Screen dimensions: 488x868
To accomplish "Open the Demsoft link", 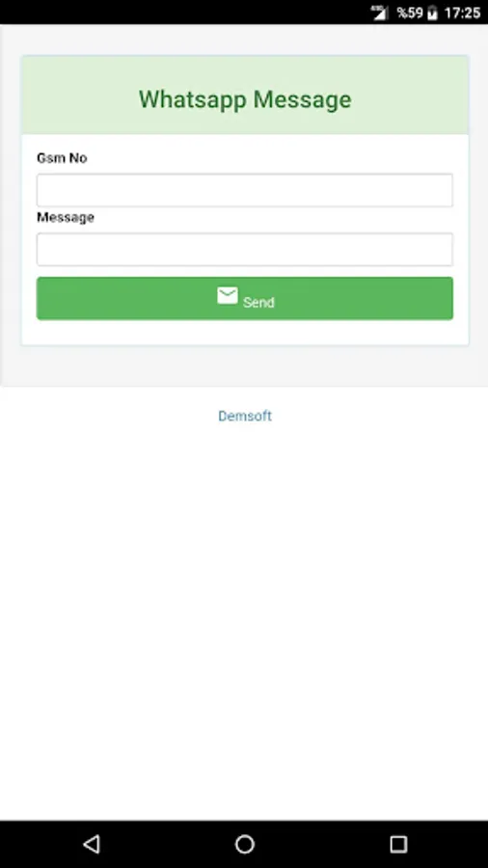I will [245, 416].
